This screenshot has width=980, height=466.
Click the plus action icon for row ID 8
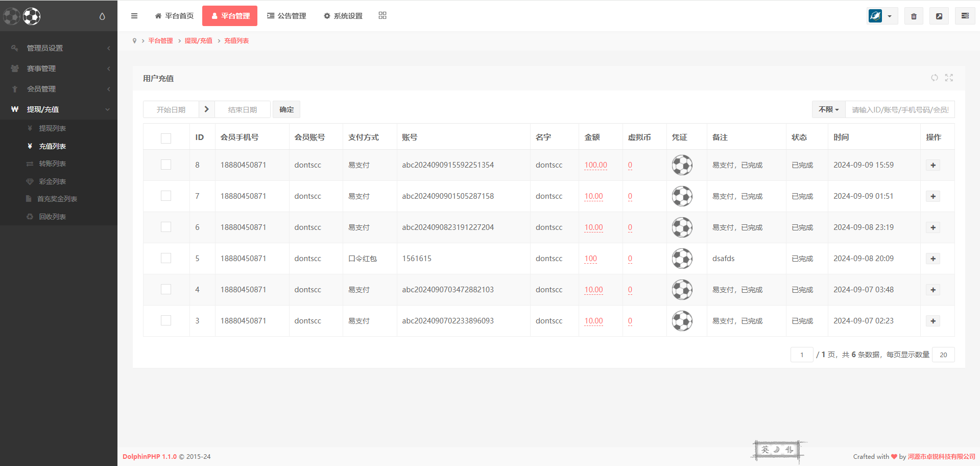pyautogui.click(x=933, y=165)
